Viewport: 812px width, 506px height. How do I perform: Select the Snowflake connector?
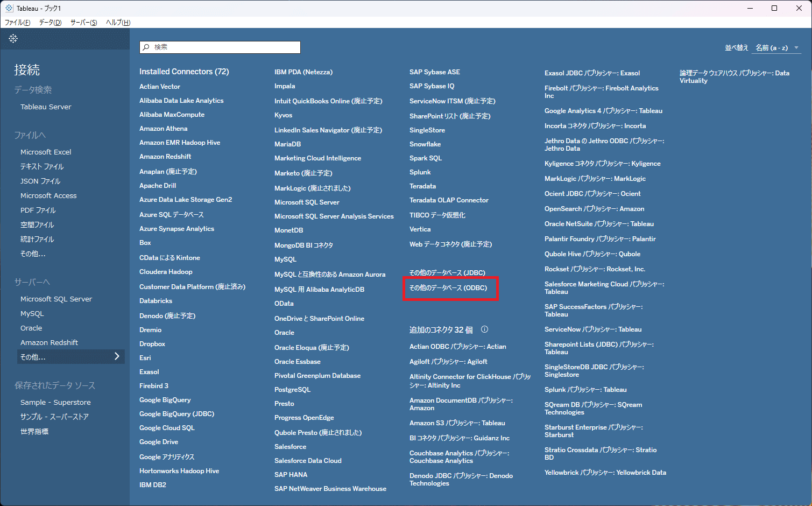coord(425,144)
